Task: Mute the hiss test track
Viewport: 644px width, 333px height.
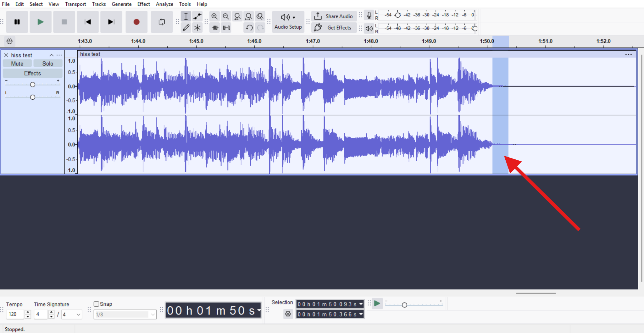Action: [x=17, y=63]
